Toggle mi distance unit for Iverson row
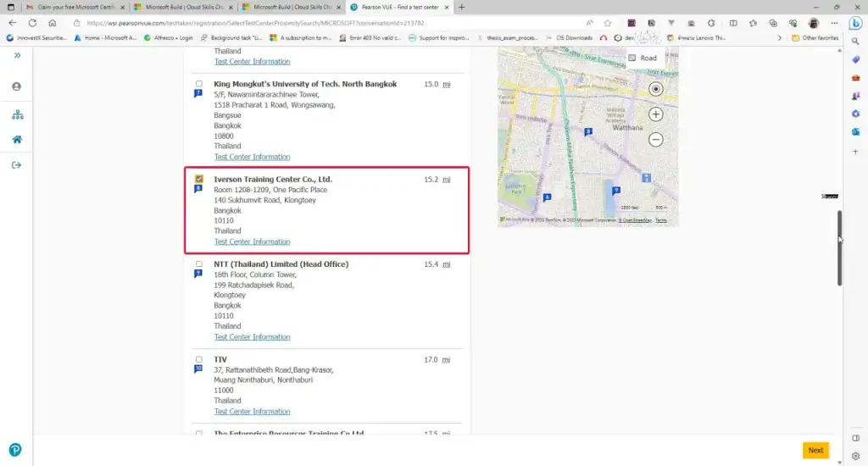Image resolution: width=868 pixels, height=466 pixels. (x=446, y=180)
